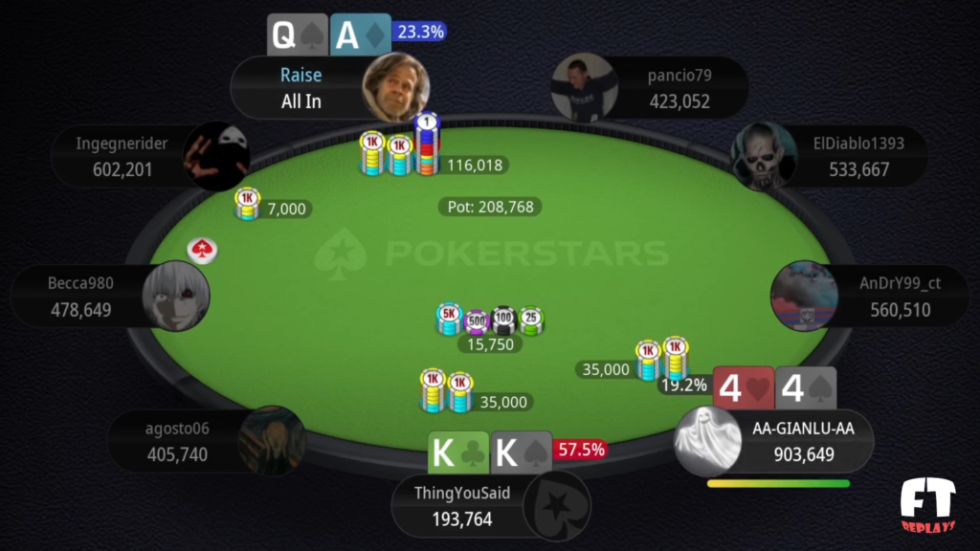Select Ingegnerider's masked avatar

tap(216, 156)
